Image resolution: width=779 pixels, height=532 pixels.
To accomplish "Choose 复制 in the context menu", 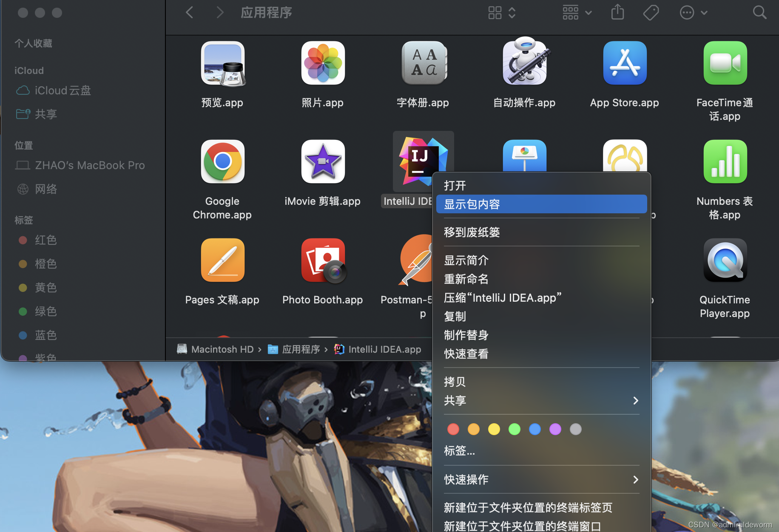I will [541, 316].
